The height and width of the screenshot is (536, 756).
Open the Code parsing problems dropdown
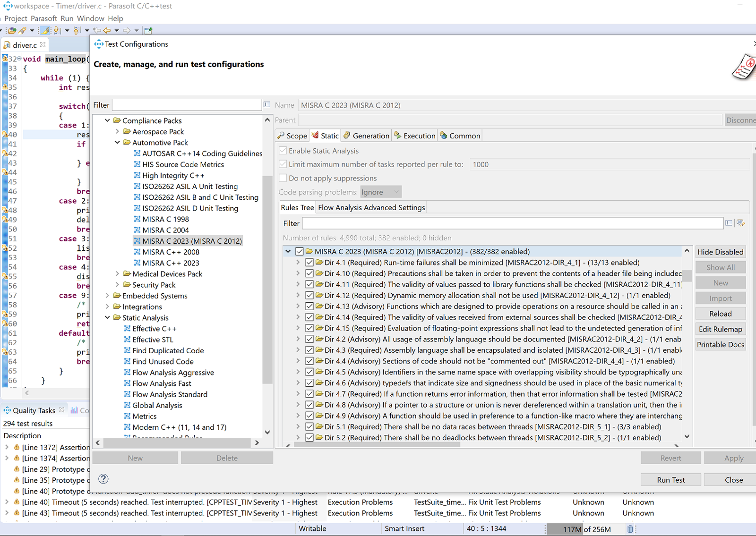tap(381, 192)
